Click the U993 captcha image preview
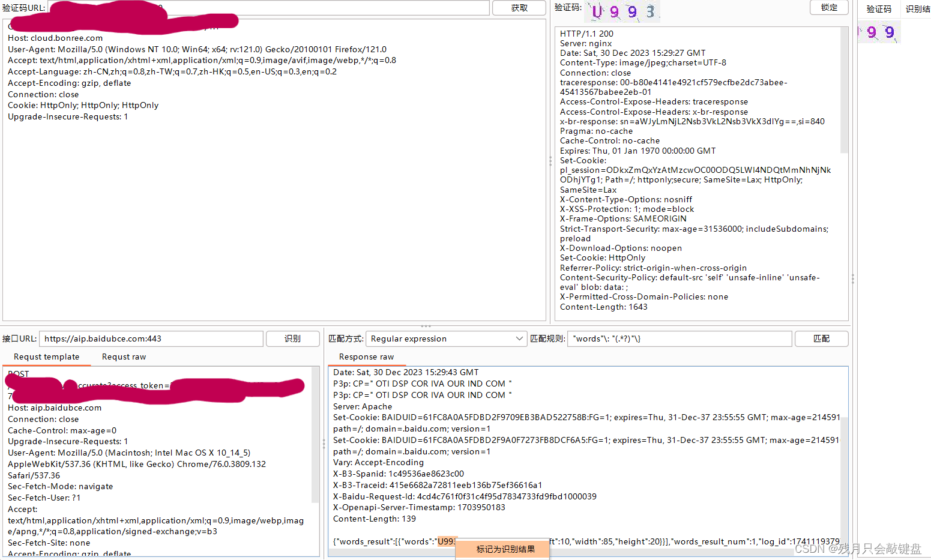 coord(622,11)
